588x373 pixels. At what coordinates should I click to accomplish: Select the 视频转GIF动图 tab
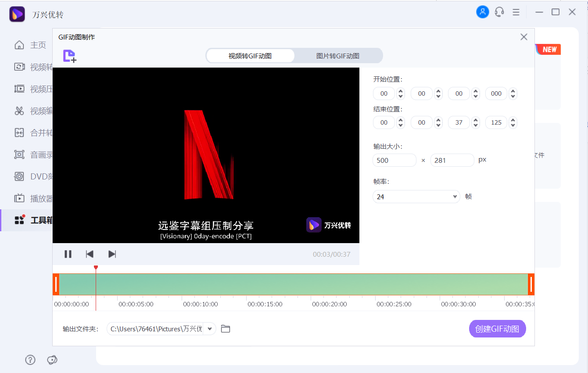click(250, 56)
